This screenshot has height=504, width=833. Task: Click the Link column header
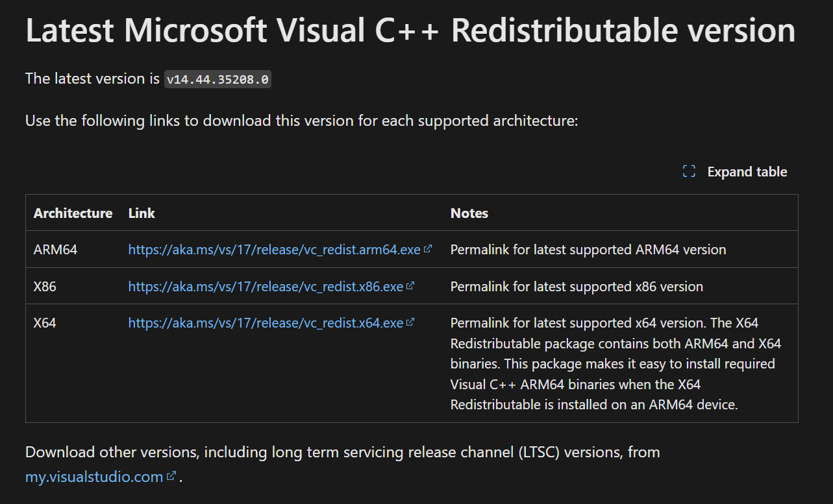click(142, 213)
